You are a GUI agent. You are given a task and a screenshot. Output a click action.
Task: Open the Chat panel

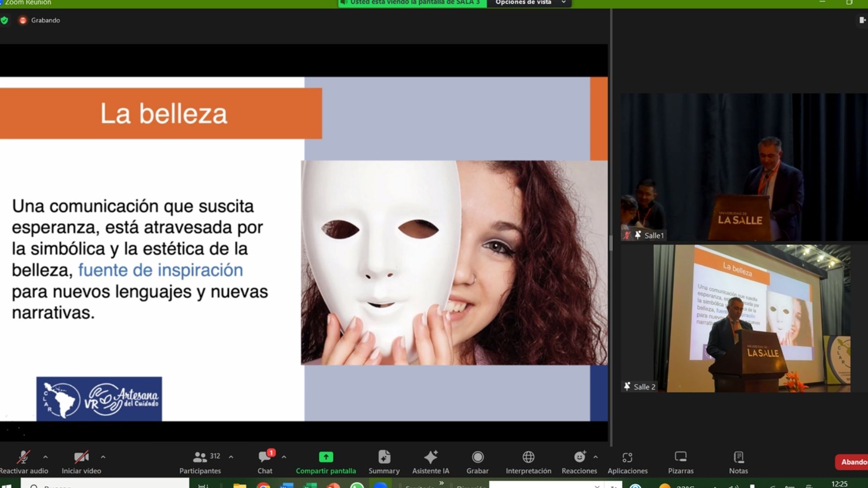coord(265,457)
